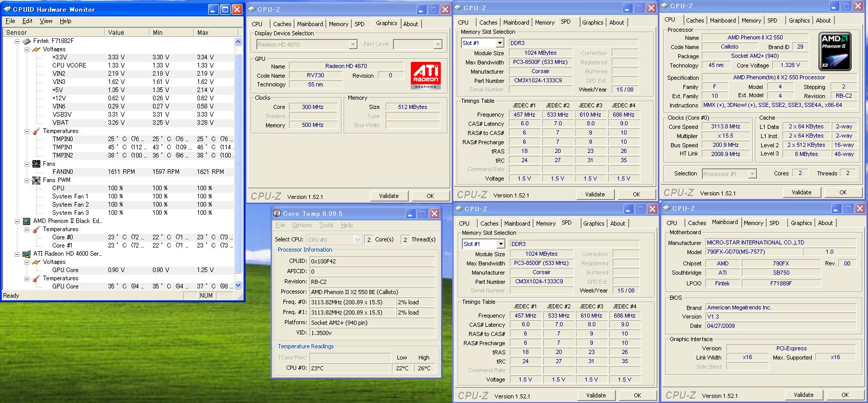
Task: Click the Hardware Monitor scrollbar down arrow
Action: (x=238, y=285)
